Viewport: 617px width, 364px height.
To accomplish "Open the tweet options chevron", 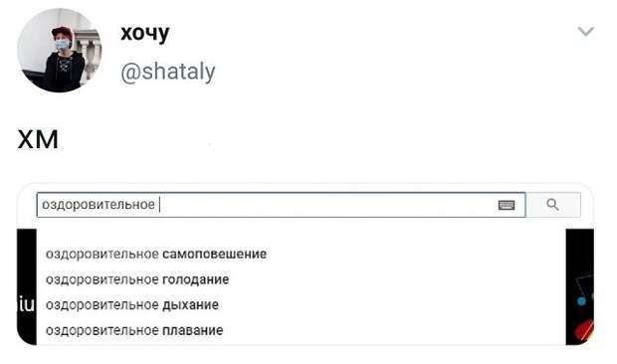I will (585, 31).
